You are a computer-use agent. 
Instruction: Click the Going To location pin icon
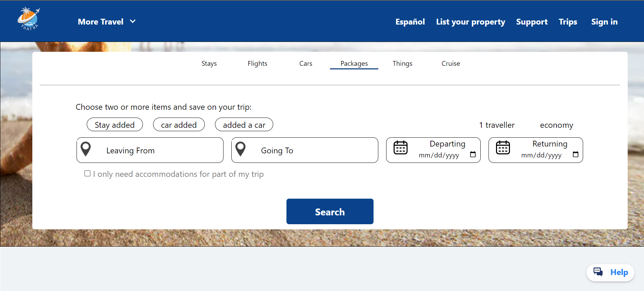(x=241, y=149)
